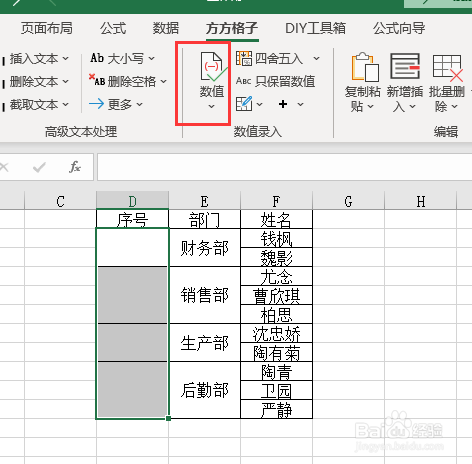
Task: Click the 四舍五入 rounding icon
Action: [x=244, y=59]
